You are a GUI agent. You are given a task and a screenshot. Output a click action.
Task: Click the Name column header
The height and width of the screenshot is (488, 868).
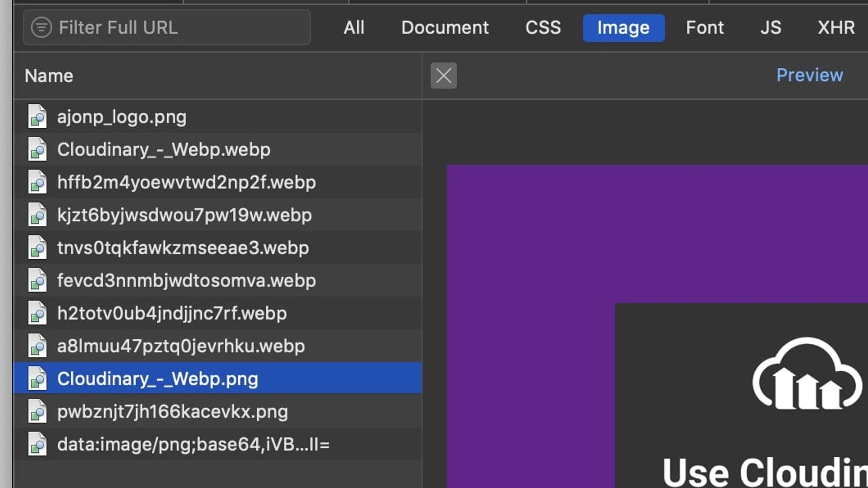(x=49, y=76)
